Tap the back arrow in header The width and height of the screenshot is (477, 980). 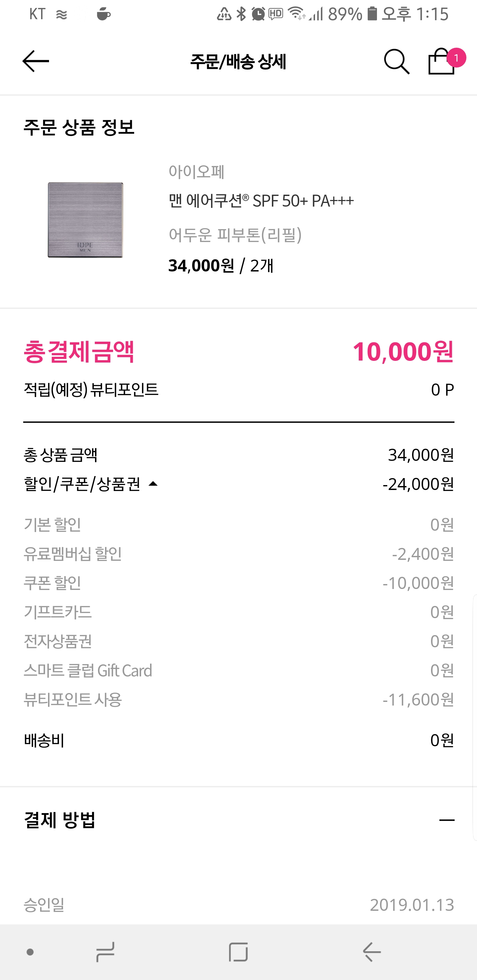pos(35,61)
